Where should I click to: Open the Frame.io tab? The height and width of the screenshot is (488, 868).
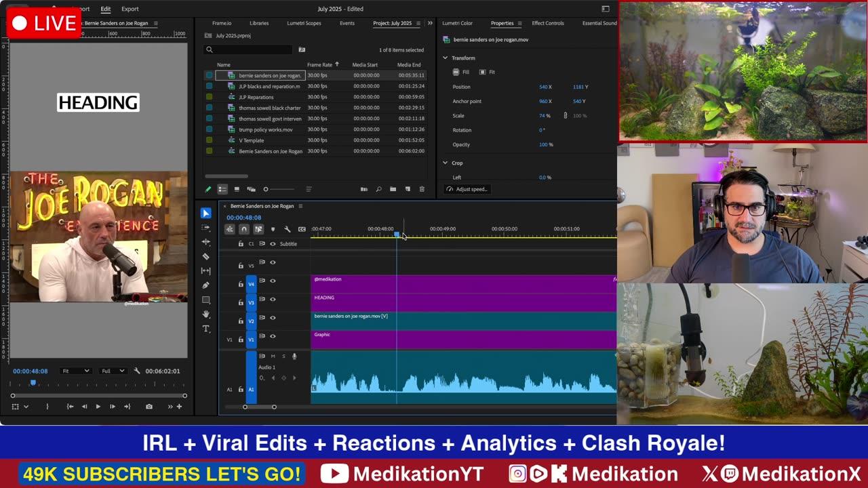pyautogui.click(x=222, y=23)
